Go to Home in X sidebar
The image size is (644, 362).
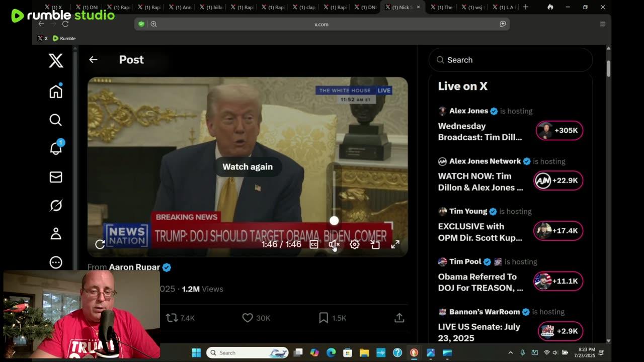pos(56,91)
